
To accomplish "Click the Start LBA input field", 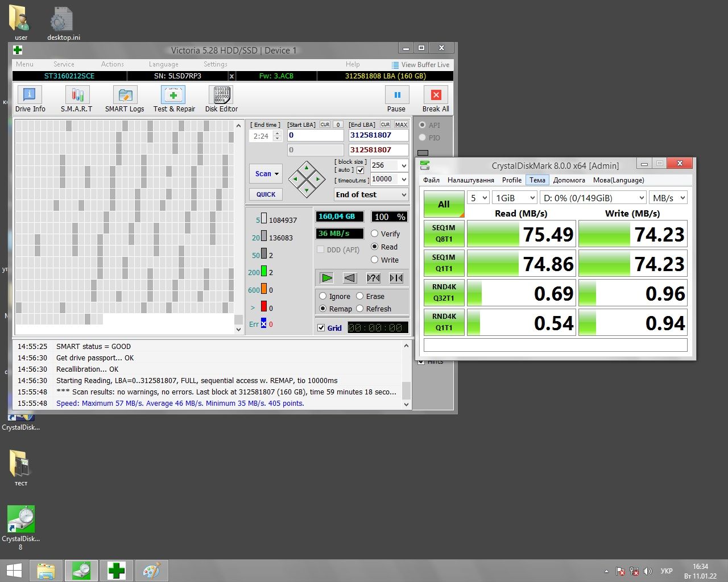I will [315, 135].
